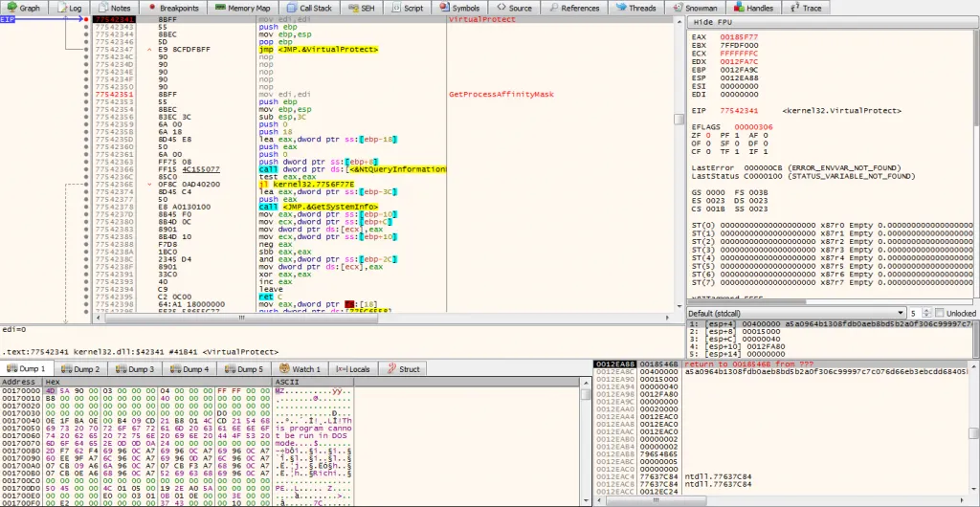Click the Breakpoints red dot icon
Image resolution: width=980 pixels, height=507 pixels.
[151, 8]
